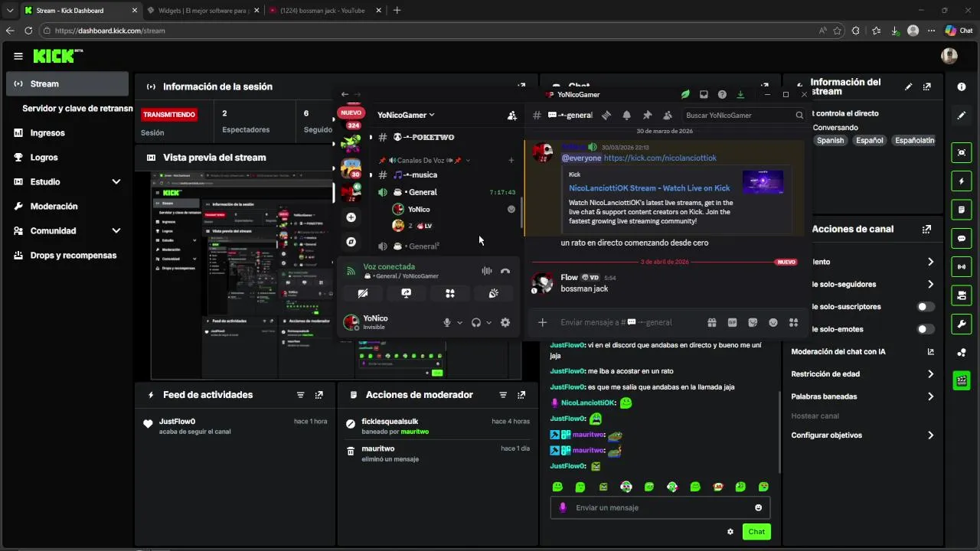Pop out Feed de actividades panel
The image size is (980, 551).
(318, 395)
